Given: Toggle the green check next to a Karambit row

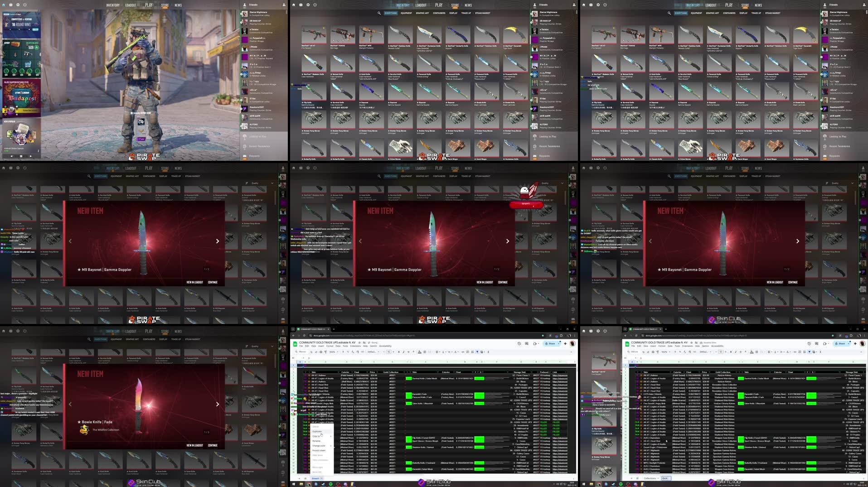Looking at the screenshot, I should 408,394.
